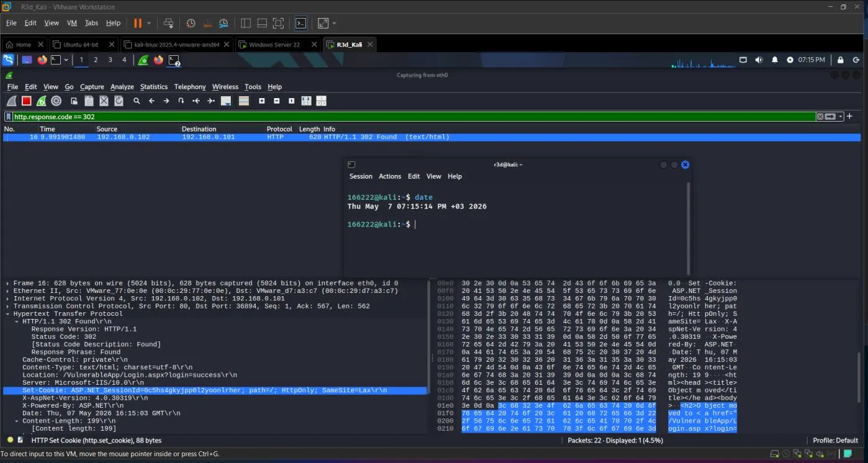Collapse HTTP/1.1 302 Found subtree
This screenshot has width=868, height=463.
coord(17,321)
